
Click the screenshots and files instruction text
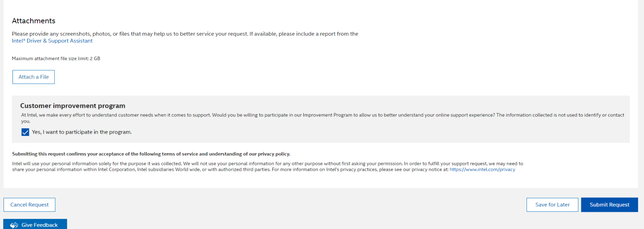[185, 34]
